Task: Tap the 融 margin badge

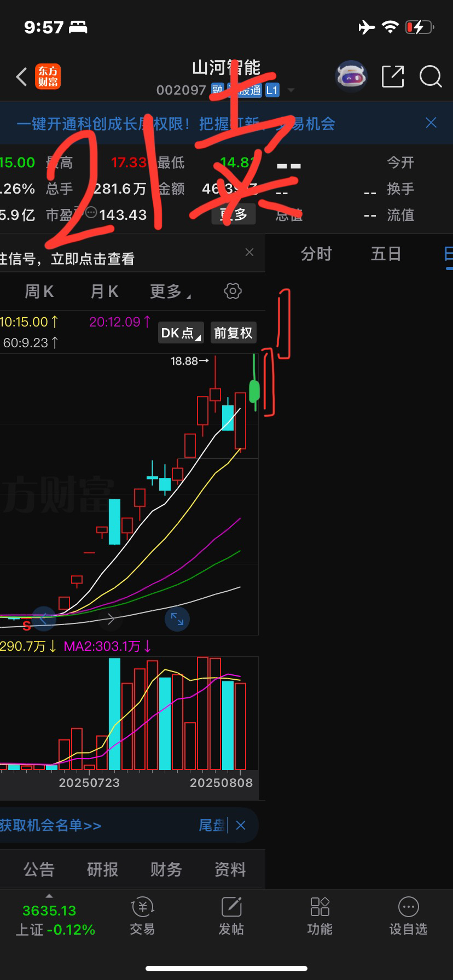Action: pyautogui.click(x=217, y=90)
